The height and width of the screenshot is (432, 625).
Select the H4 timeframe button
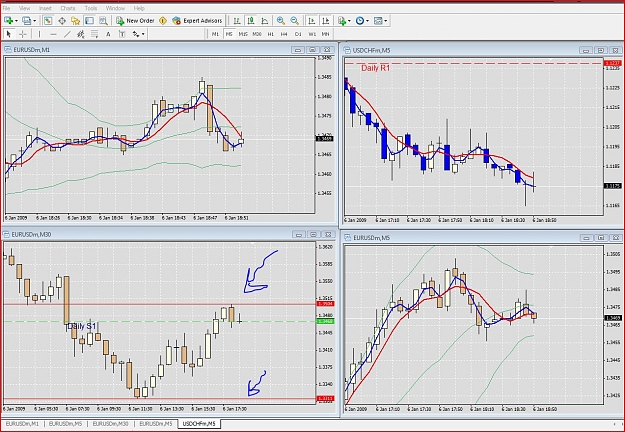[284, 34]
